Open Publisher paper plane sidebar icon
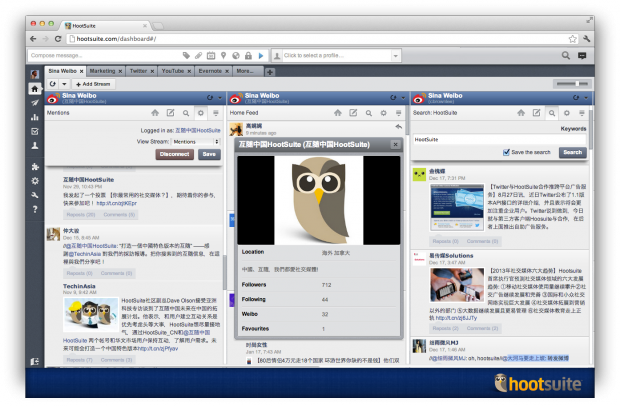Image resolution: width=620 pixels, height=406 pixels. [35, 103]
